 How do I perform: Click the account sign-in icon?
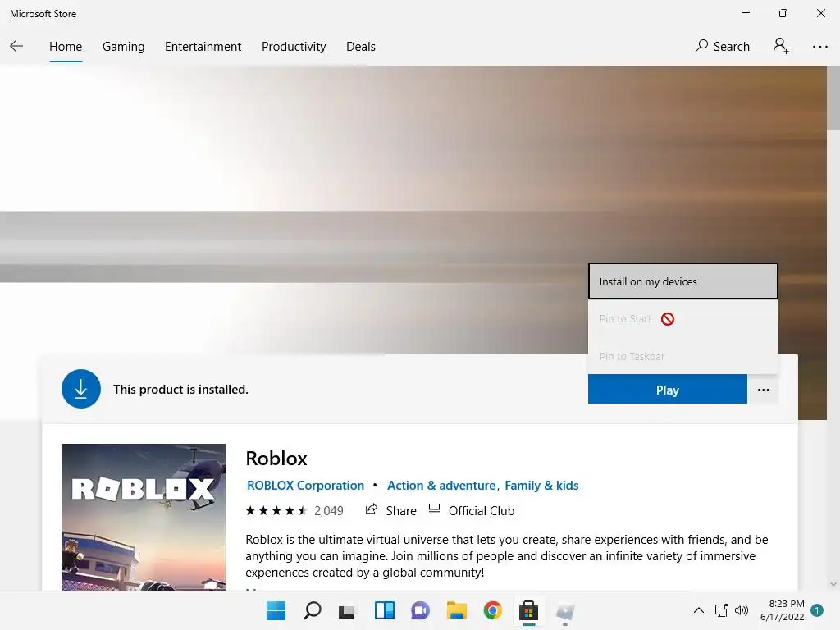[781, 46]
